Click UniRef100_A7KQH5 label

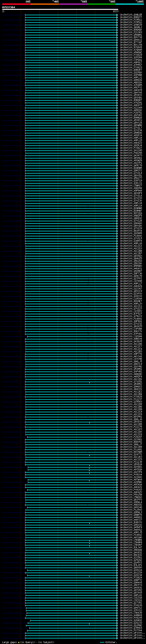pyautogui.click(x=131, y=85)
